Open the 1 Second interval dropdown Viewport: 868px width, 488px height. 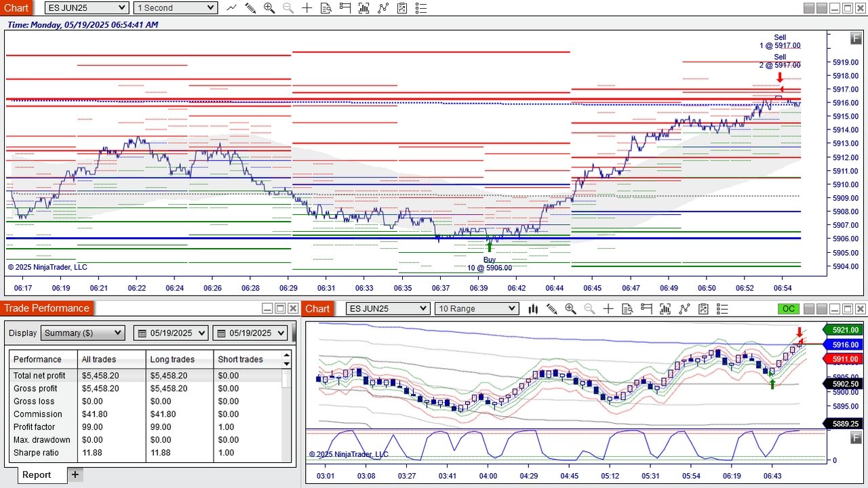(x=175, y=7)
